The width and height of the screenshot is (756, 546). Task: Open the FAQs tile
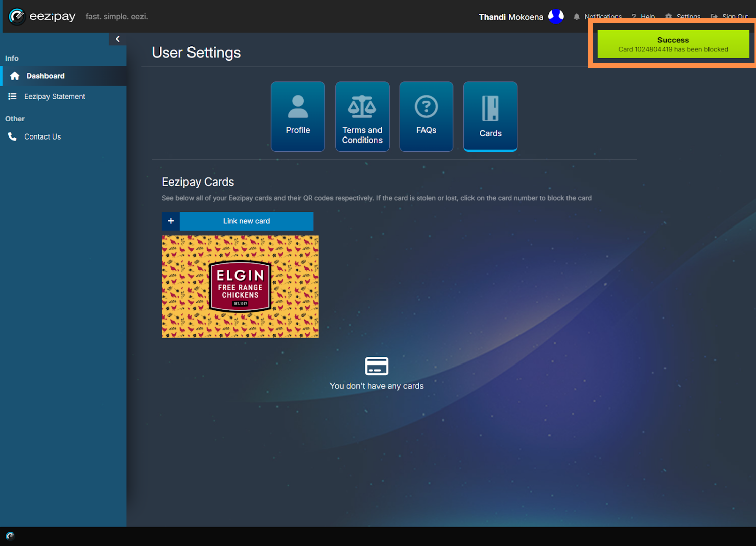tap(427, 116)
